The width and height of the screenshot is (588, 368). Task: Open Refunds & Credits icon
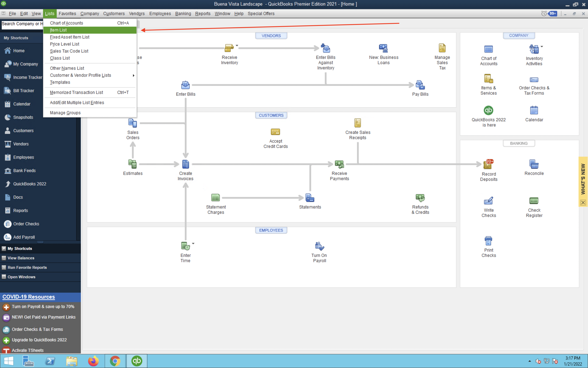(420, 198)
